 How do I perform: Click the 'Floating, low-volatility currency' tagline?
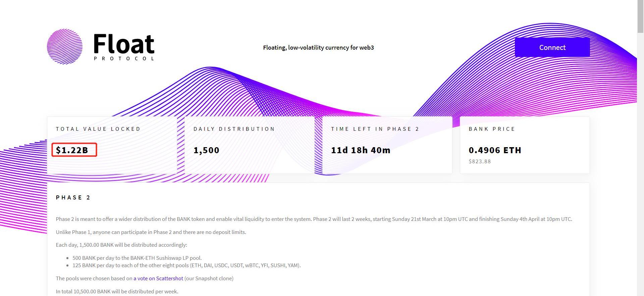318,48
